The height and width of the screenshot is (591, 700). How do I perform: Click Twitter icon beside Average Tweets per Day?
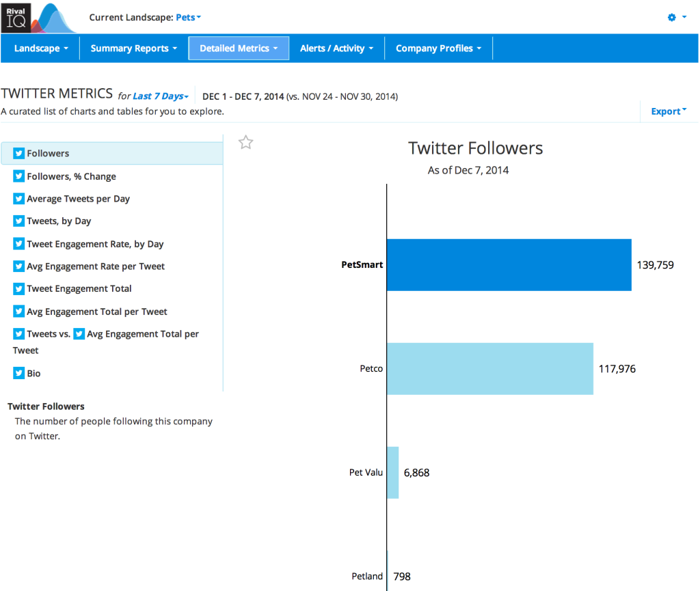18,199
